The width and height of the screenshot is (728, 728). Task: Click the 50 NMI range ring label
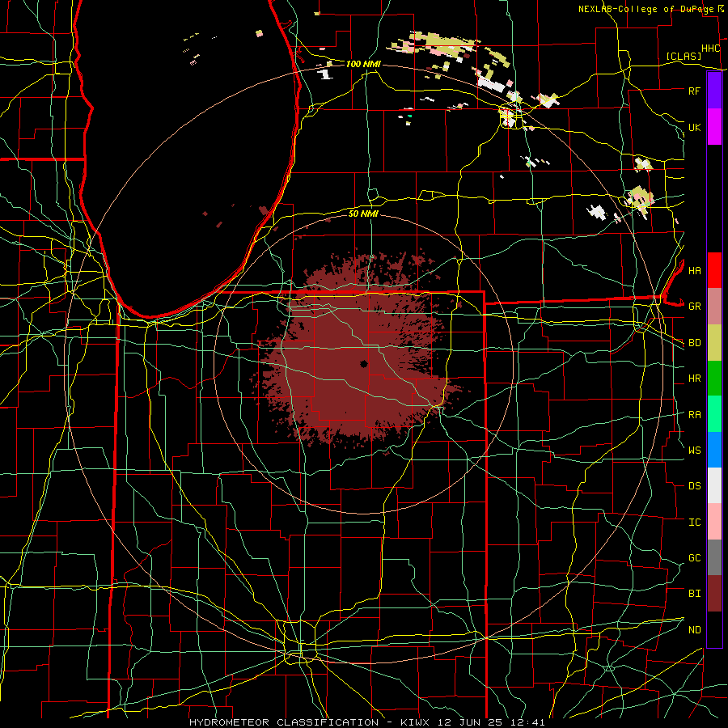tap(363, 214)
